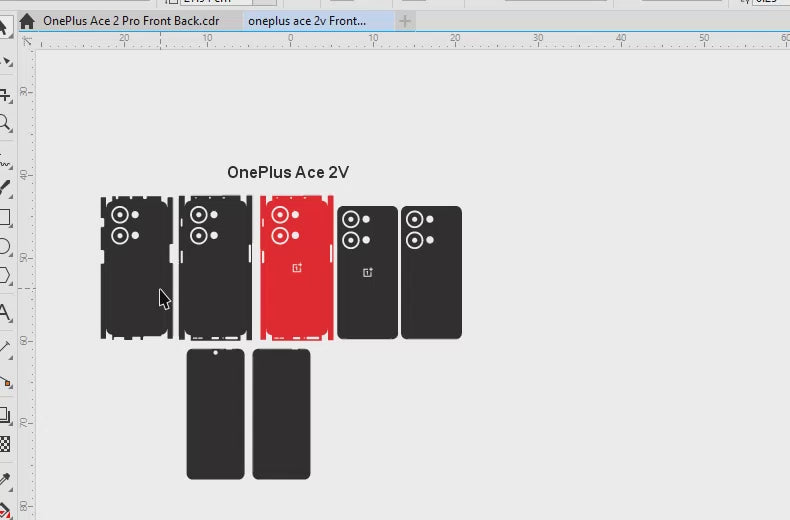Switch to the oneplus ace 2v Front tab
The height and width of the screenshot is (520, 790).
pos(307,21)
